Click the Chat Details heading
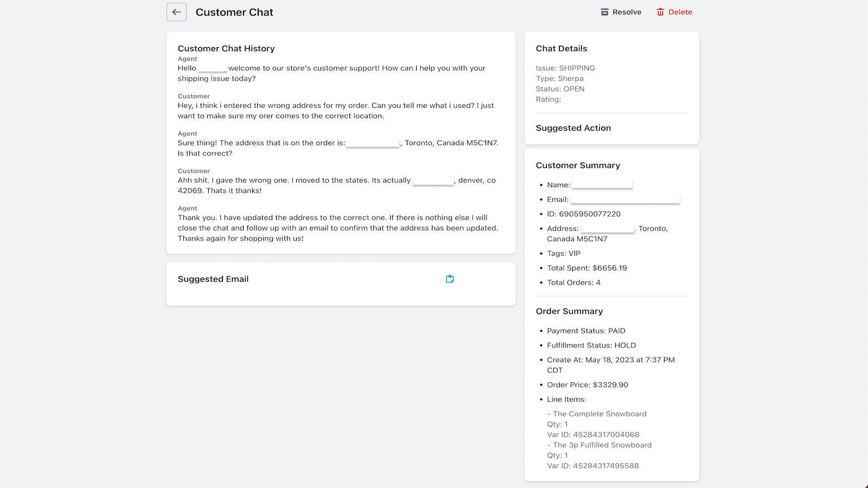The height and width of the screenshot is (488, 868). click(561, 48)
